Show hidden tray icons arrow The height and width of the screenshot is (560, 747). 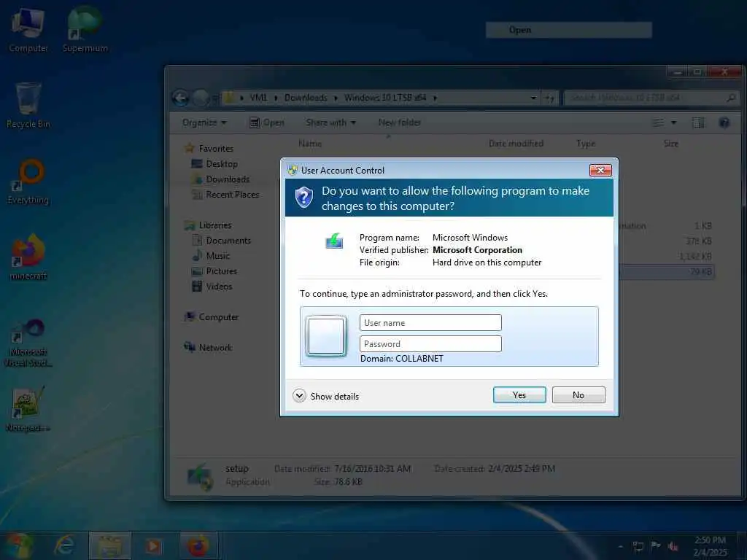[x=620, y=546]
